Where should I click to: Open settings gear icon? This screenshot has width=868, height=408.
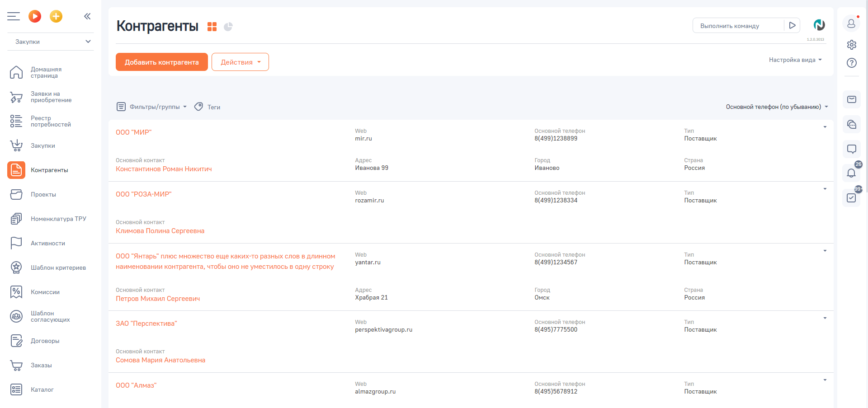point(852,44)
